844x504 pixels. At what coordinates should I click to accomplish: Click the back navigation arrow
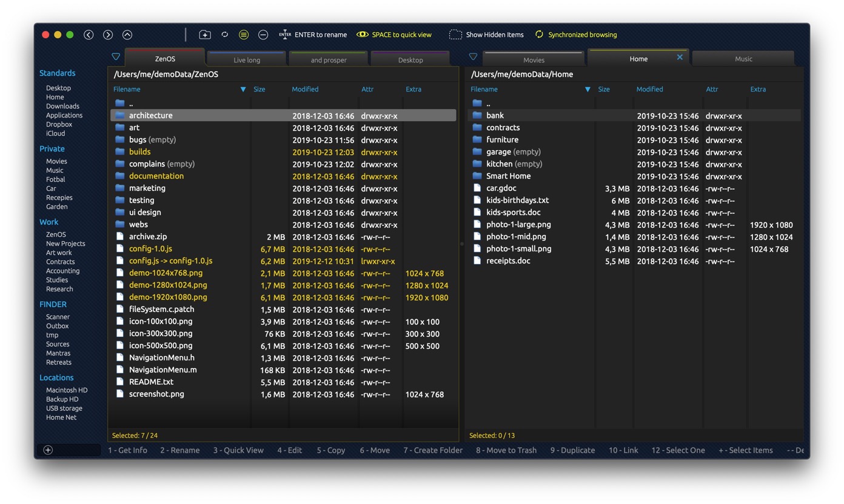[89, 35]
